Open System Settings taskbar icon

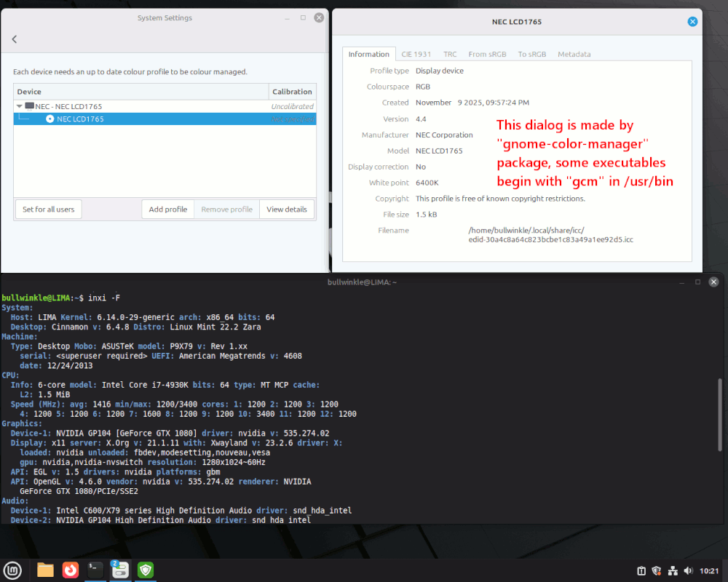[x=120, y=570]
